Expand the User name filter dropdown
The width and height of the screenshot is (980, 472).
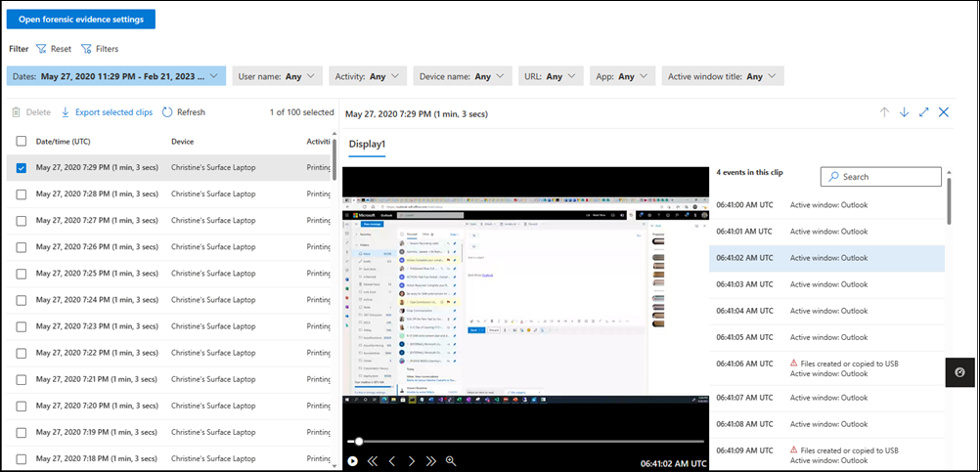[x=278, y=76]
